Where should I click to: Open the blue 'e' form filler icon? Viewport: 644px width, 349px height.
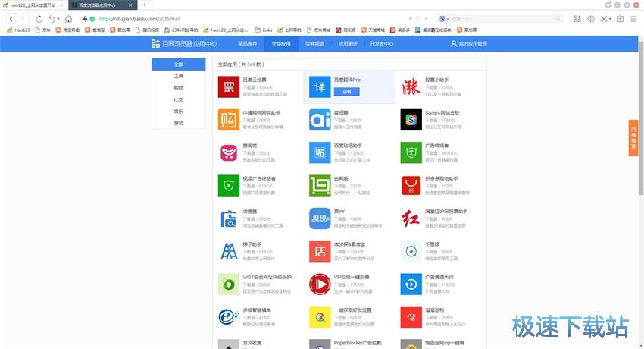[228, 317]
